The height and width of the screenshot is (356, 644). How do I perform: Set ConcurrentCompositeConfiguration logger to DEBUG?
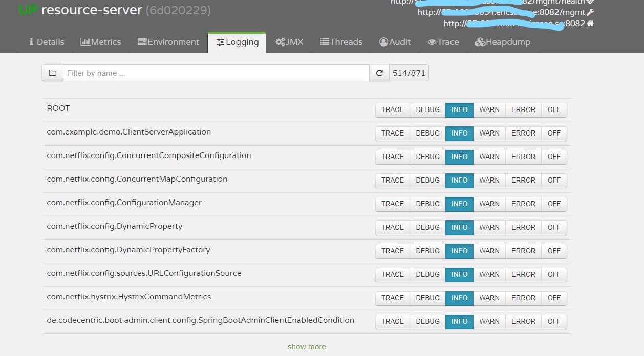[x=427, y=157]
